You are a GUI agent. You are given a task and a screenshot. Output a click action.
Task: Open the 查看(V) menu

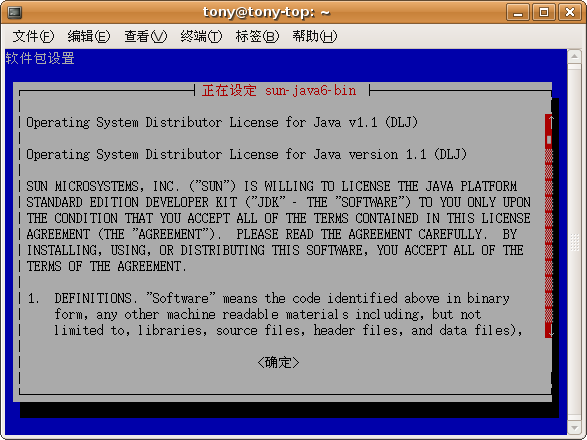pyautogui.click(x=146, y=36)
